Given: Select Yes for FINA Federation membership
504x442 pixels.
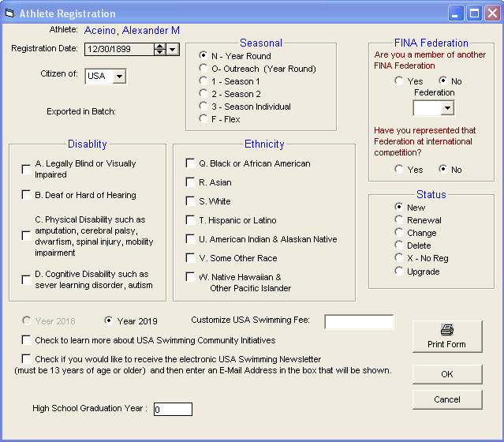Looking at the screenshot, I should point(399,81).
